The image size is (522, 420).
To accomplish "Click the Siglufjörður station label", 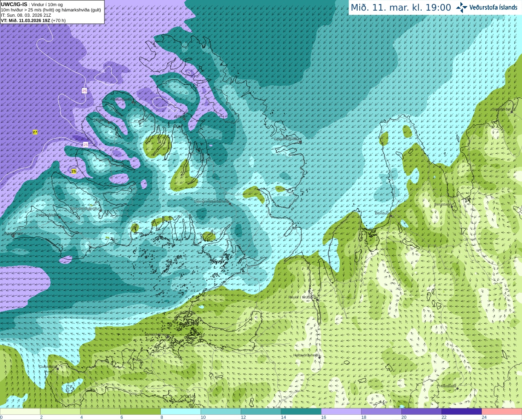I will (x=501, y=109).
